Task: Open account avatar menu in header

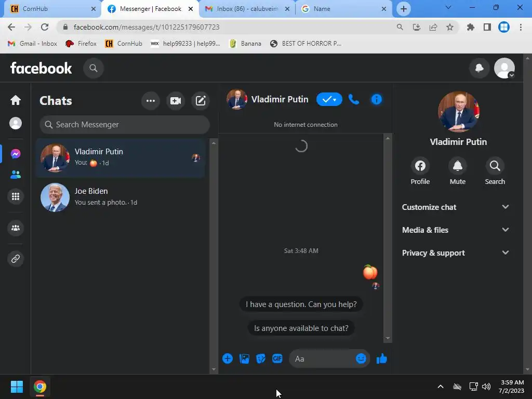Action: pyautogui.click(x=504, y=68)
